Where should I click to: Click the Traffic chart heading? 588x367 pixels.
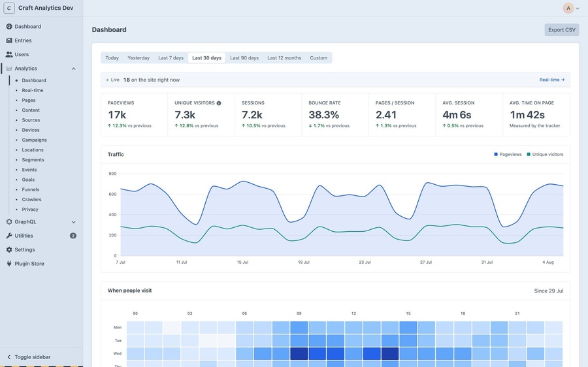(x=116, y=155)
